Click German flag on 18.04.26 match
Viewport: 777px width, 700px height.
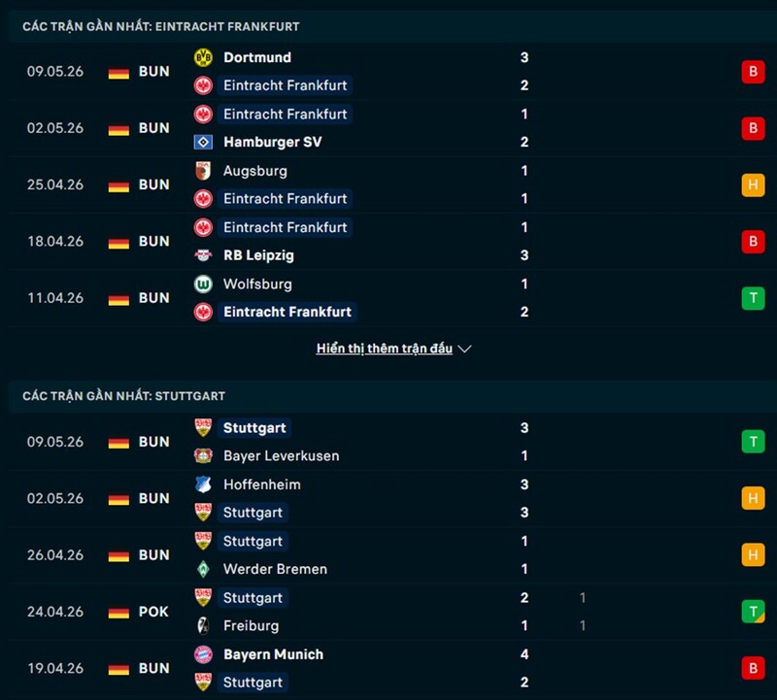[118, 243]
